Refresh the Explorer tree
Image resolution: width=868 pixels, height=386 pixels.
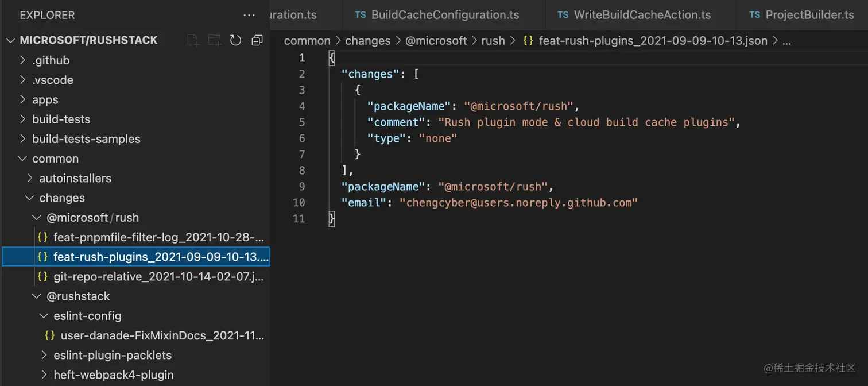coord(235,40)
